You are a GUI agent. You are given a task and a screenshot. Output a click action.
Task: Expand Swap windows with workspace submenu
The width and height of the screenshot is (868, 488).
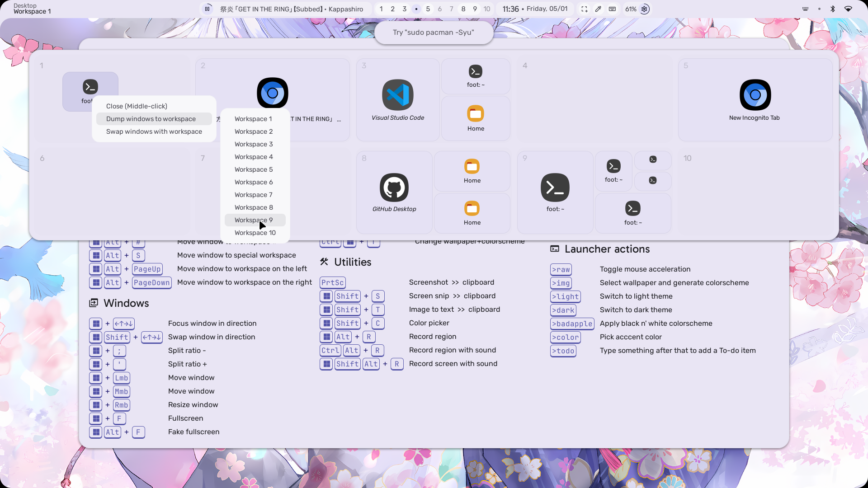(x=154, y=131)
